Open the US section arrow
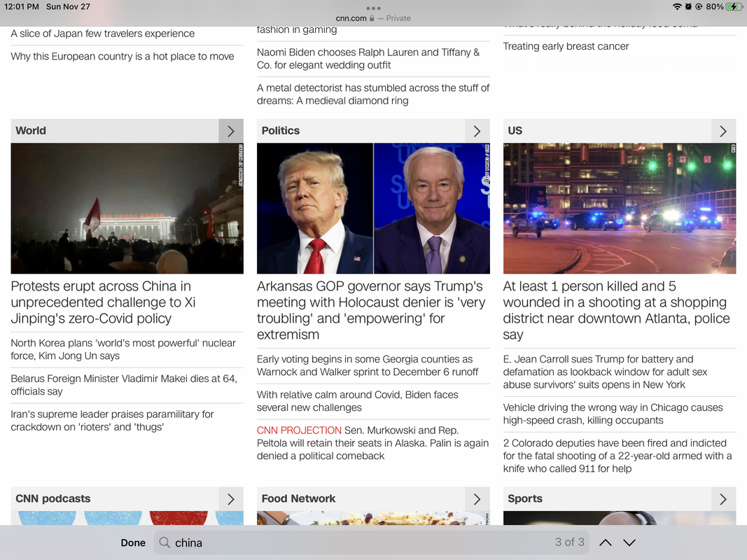This screenshot has width=747, height=560. tap(723, 131)
